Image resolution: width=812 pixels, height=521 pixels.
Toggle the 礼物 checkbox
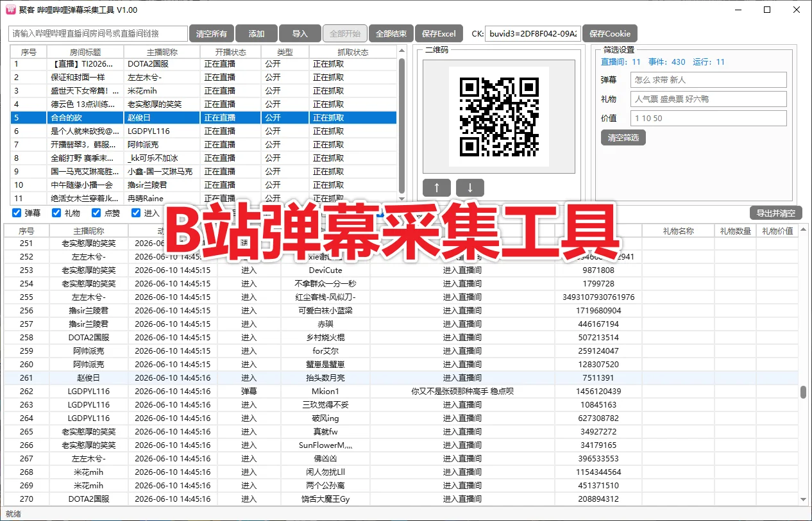coord(56,213)
